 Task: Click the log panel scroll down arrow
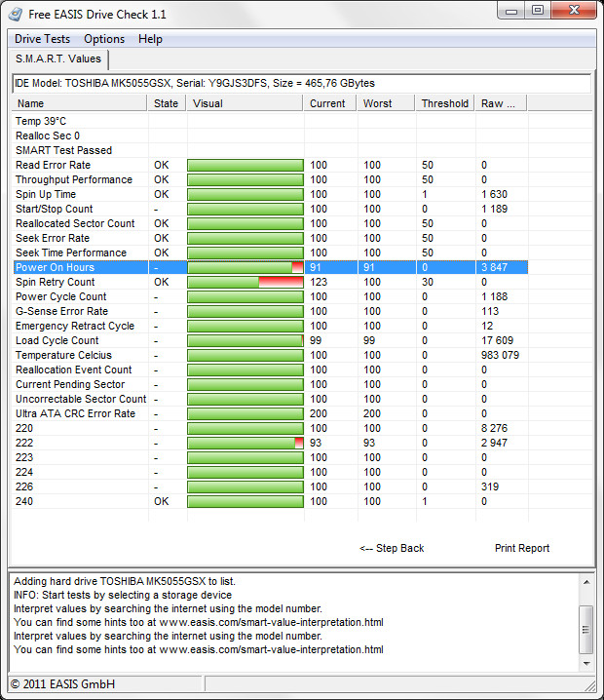click(586, 664)
